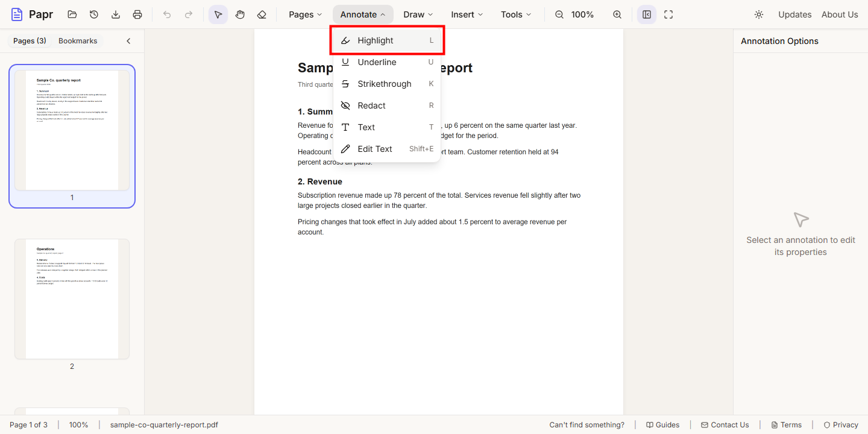Screen dimensions: 868x434
Task: Click the Annotation Options panel title
Action: click(779, 41)
